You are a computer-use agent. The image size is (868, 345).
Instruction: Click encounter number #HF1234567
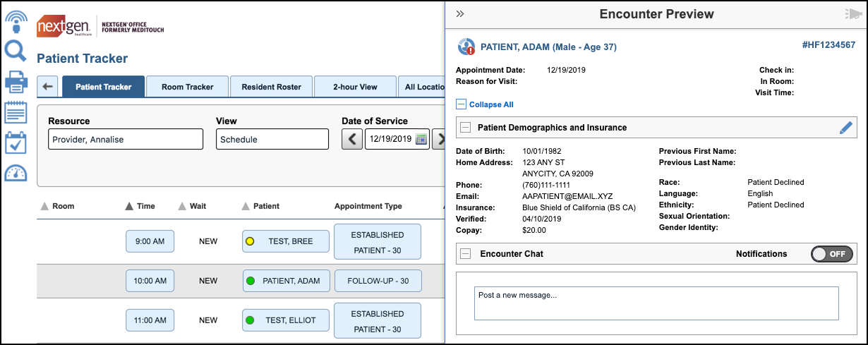tap(828, 44)
